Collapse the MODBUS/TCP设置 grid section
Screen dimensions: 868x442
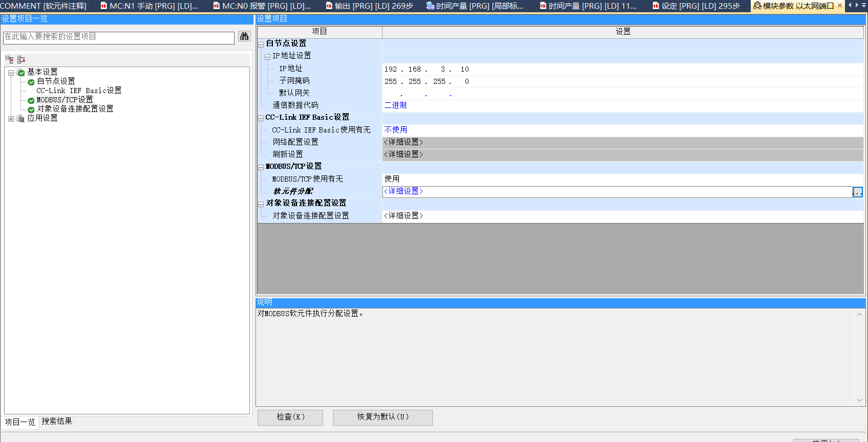pos(261,167)
